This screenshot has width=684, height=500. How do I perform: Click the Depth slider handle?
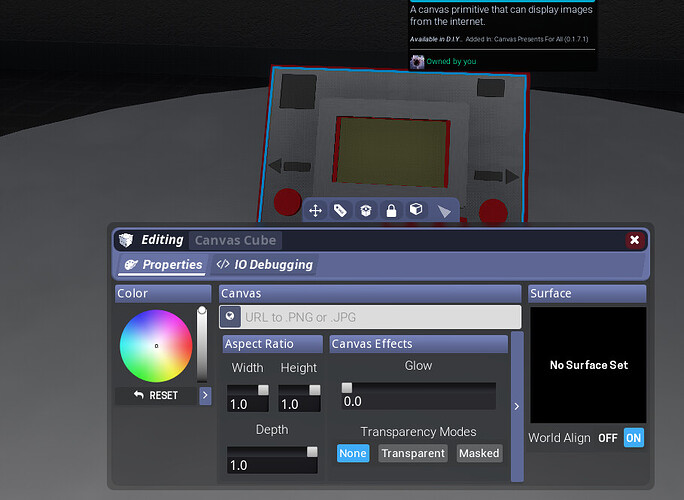(x=312, y=452)
